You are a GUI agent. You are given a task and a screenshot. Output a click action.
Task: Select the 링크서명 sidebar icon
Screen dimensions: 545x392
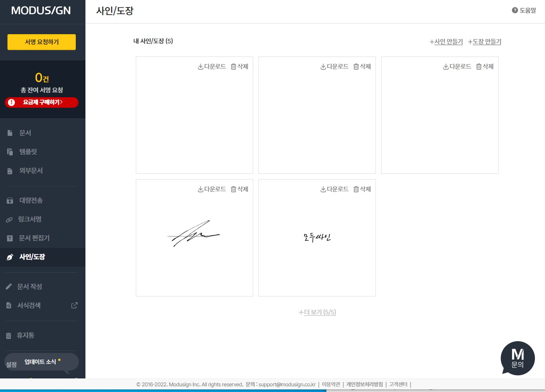[10, 219]
